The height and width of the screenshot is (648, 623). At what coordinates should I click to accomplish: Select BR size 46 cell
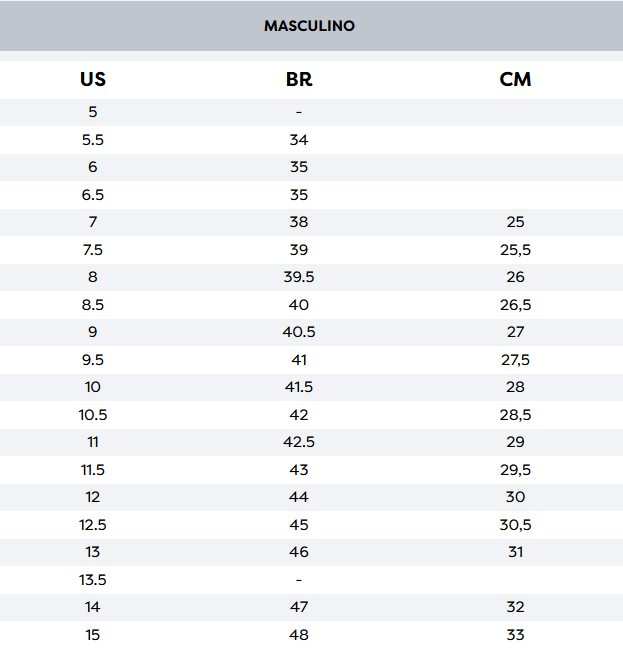(x=299, y=552)
